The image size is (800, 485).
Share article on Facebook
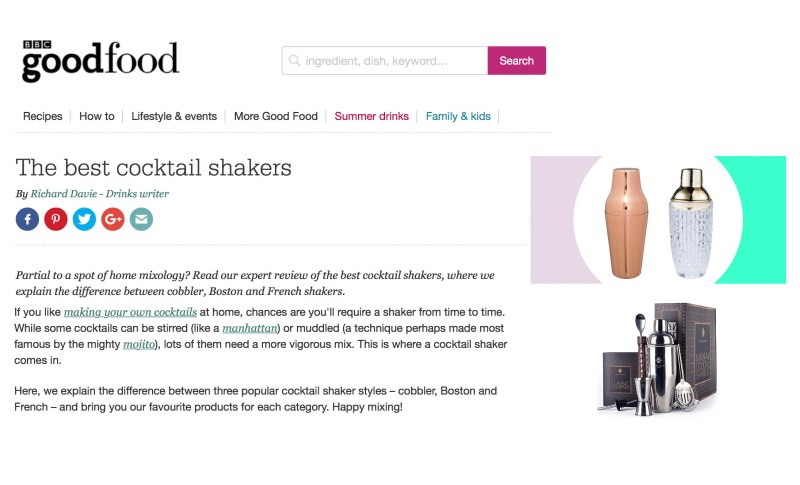click(27, 219)
